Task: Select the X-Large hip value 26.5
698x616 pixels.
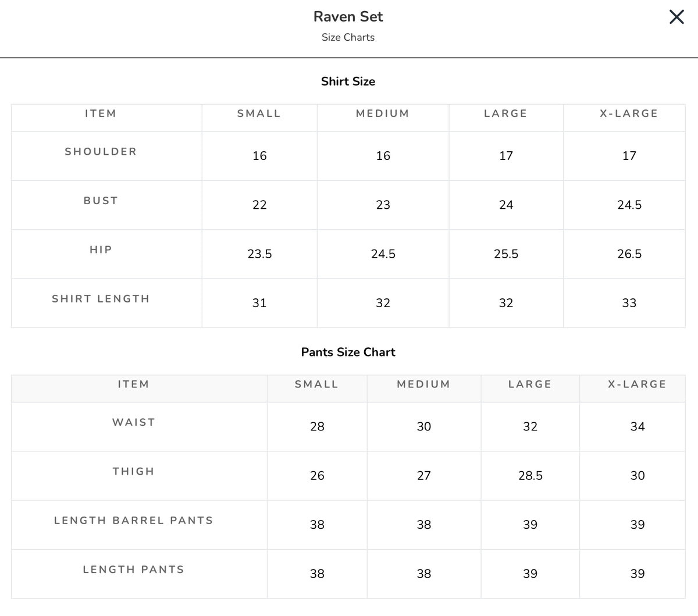Action: 629,254
